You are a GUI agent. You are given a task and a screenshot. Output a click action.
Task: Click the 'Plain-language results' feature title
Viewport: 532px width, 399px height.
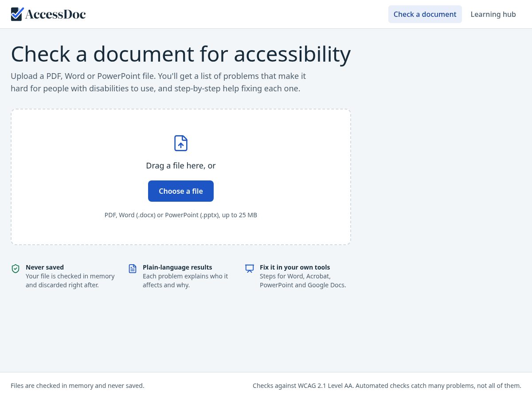point(177,267)
